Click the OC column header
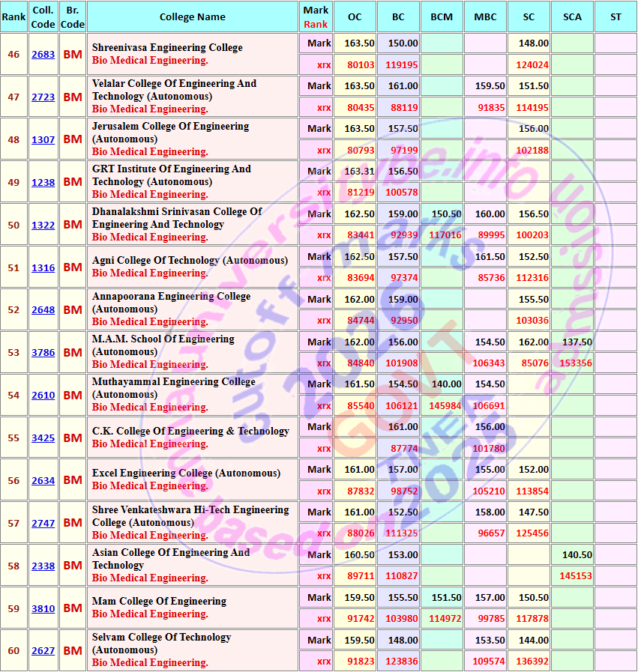Screen dimensions: 638x672 [x=355, y=16]
